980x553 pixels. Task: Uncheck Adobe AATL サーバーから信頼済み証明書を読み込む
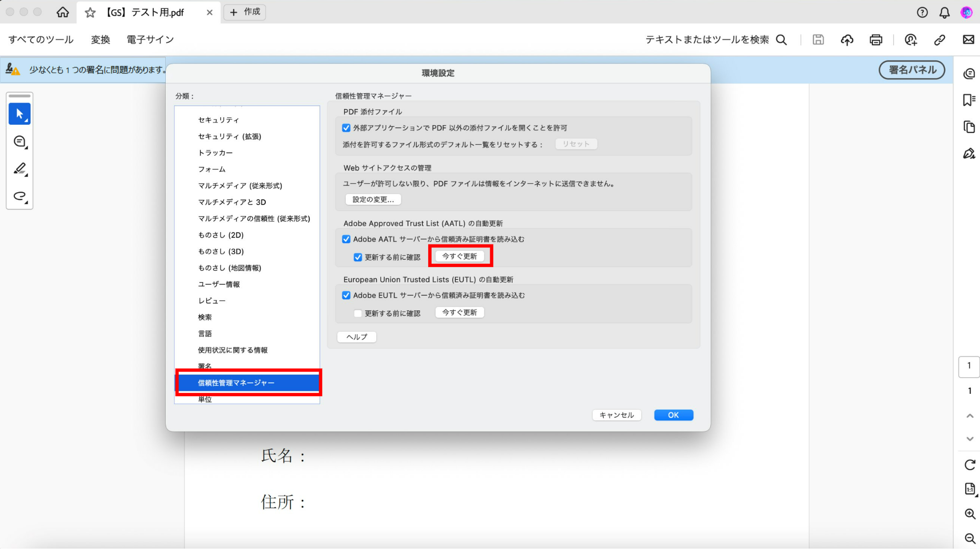tap(347, 239)
